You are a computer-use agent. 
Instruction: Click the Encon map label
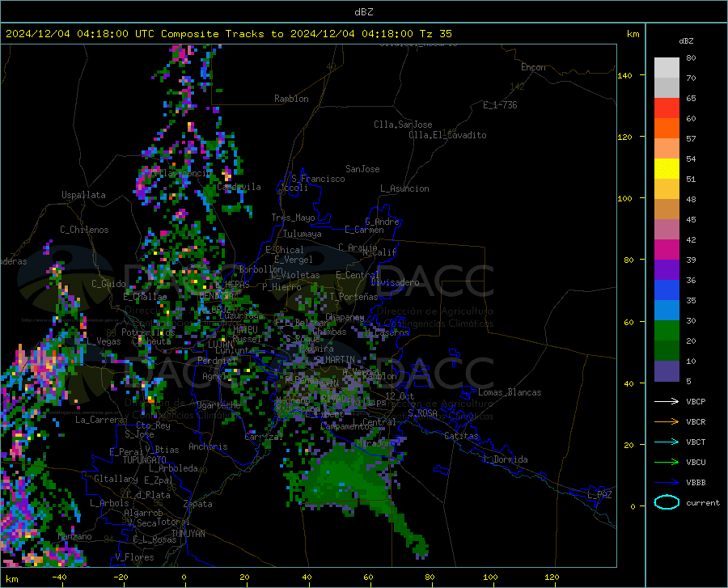tap(533, 67)
